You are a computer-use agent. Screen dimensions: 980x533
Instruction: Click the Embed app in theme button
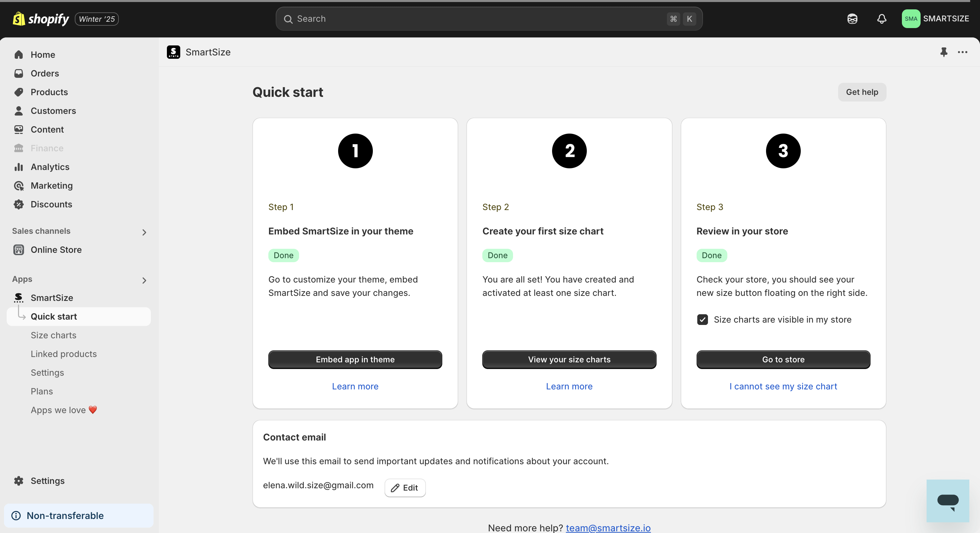355,359
